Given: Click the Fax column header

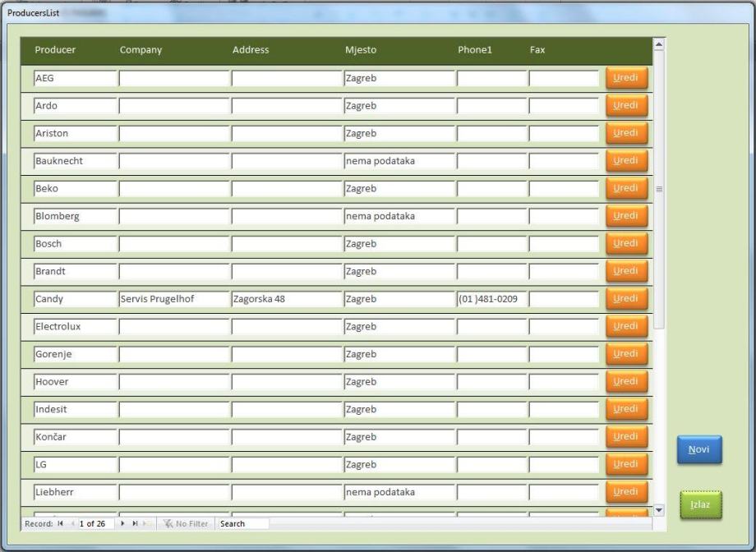Looking at the screenshot, I should (537, 49).
